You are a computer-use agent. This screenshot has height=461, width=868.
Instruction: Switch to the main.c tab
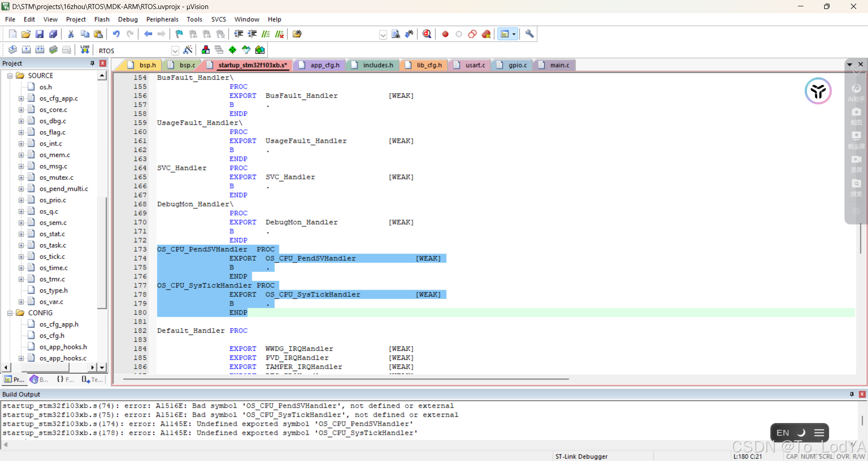coord(560,65)
